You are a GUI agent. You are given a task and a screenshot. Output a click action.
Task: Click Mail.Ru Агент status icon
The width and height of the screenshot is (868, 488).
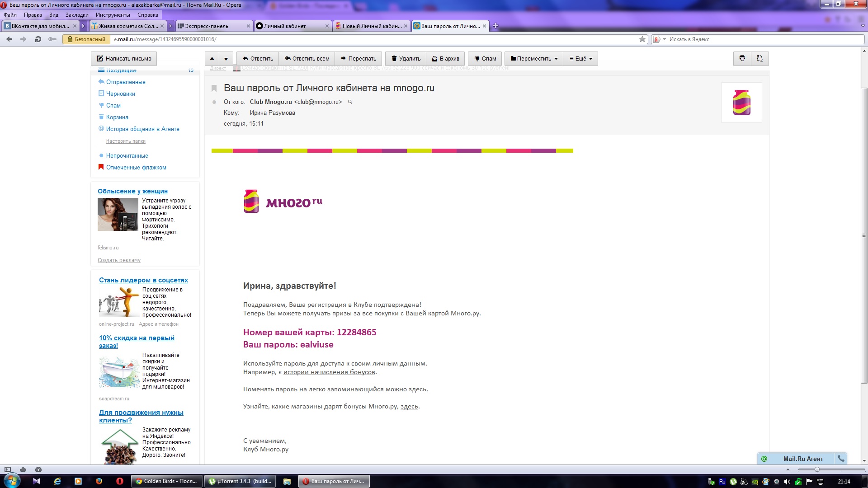click(x=764, y=459)
